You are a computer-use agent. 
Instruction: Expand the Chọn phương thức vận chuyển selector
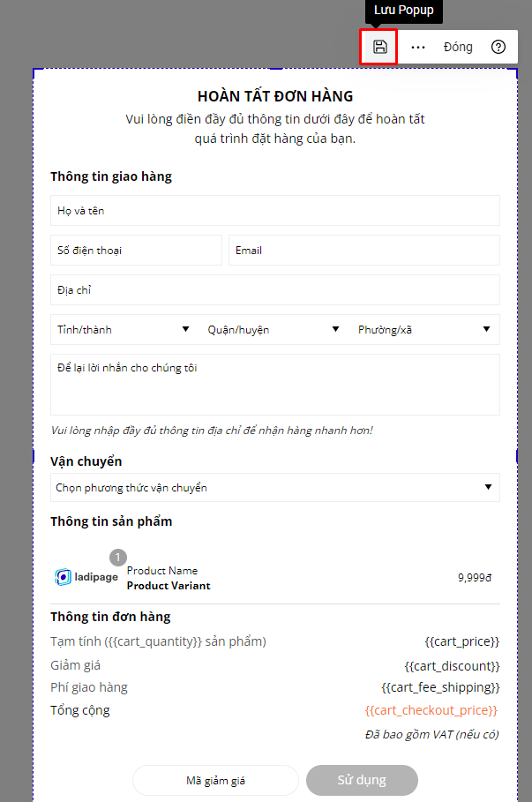[x=274, y=487]
